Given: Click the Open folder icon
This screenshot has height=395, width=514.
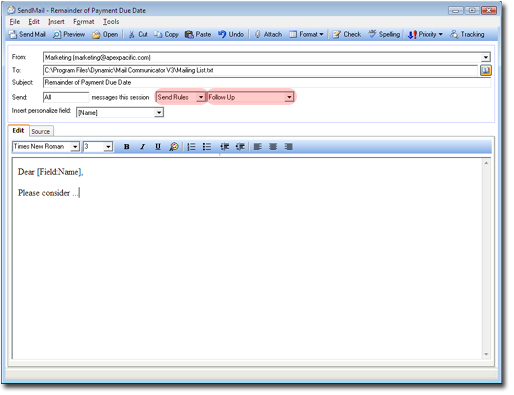Looking at the screenshot, I should pyautogui.click(x=105, y=34).
